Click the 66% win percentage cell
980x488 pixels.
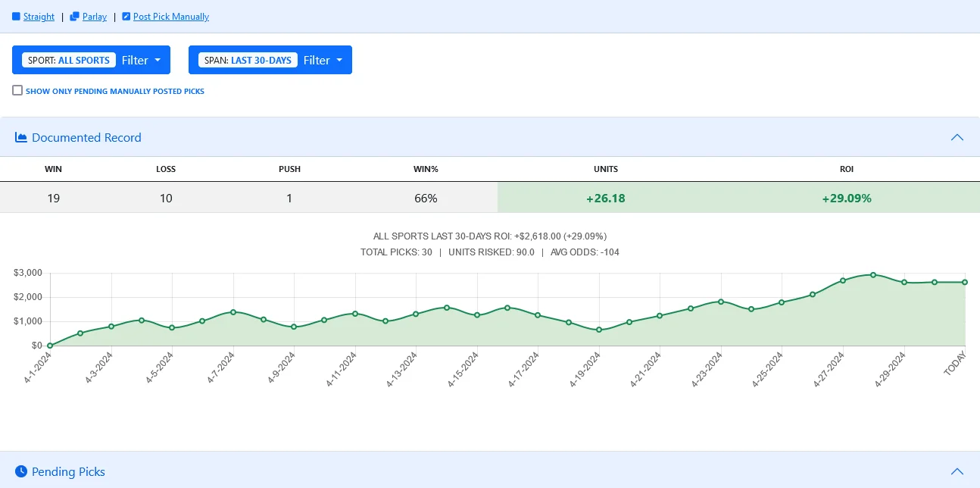click(425, 198)
